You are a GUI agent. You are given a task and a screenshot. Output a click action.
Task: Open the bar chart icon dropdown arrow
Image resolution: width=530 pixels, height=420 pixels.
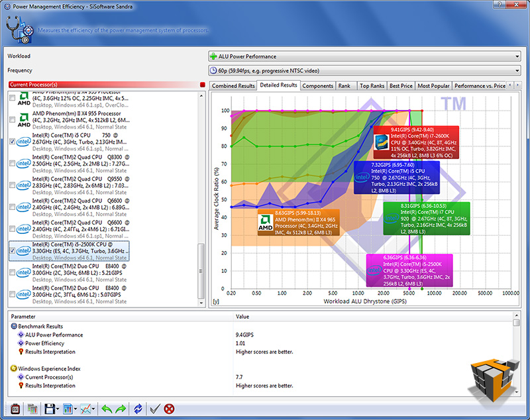point(76,409)
